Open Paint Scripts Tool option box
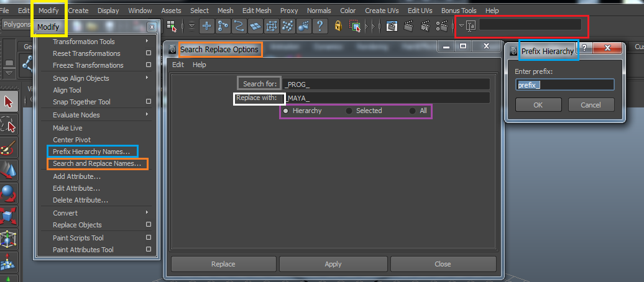Viewport: 644px width, 282px height. [149, 238]
